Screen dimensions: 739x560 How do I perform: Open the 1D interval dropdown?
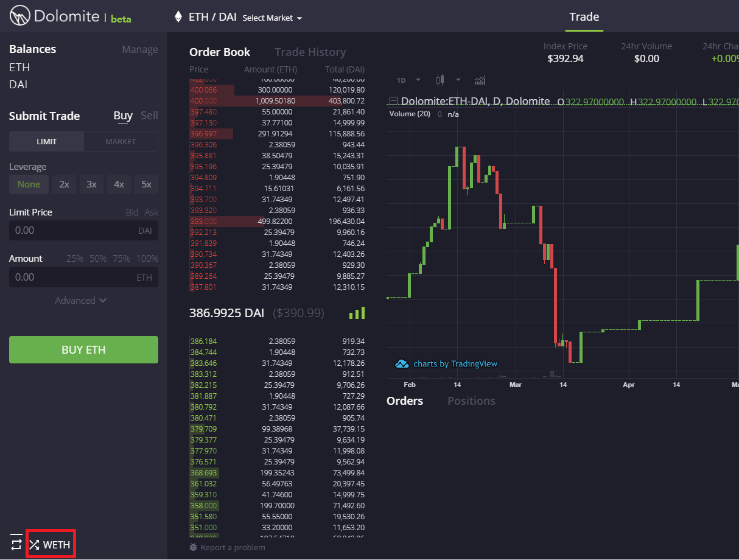(x=408, y=80)
